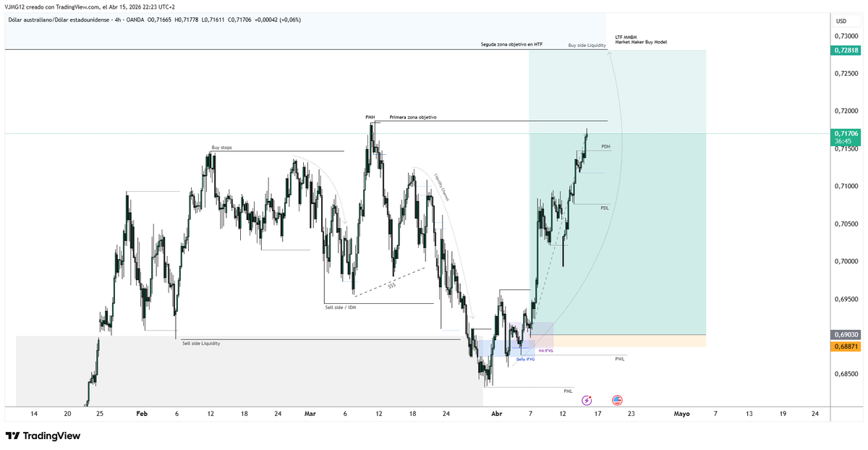Select the current price label 0,71706 on axis
This screenshot has height=450, width=868.
pos(846,133)
